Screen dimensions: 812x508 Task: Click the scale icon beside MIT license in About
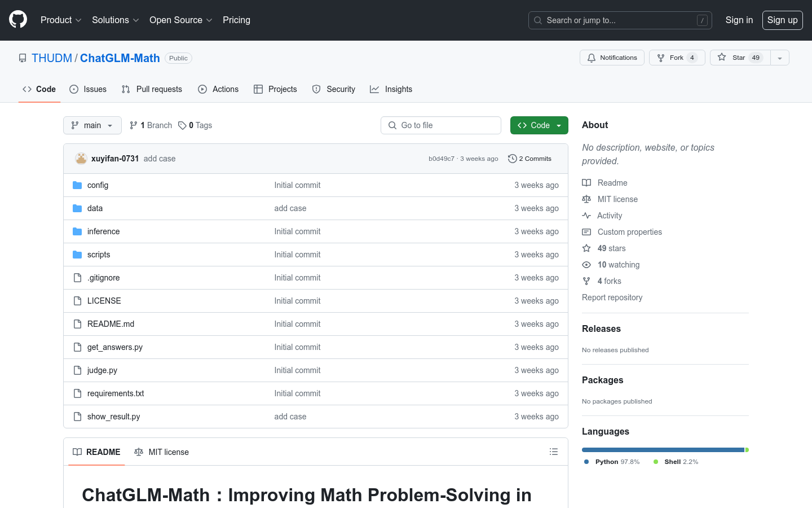point(586,199)
